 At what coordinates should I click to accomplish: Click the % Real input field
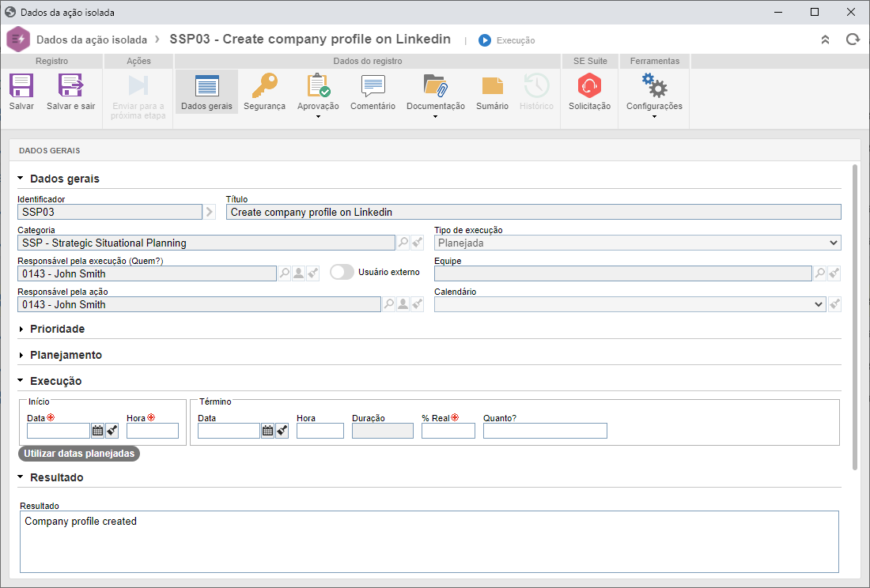448,431
